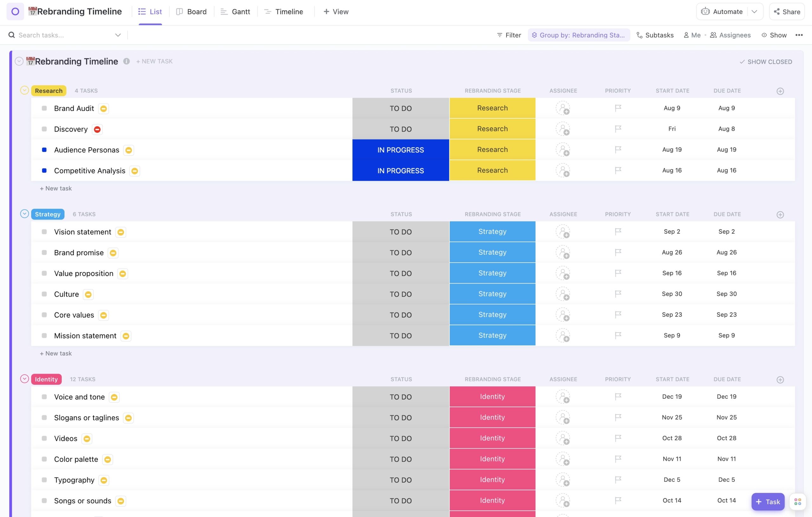The height and width of the screenshot is (517, 812).
Task: Open the more options ellipsis menu
Action: tap(799, 35)
